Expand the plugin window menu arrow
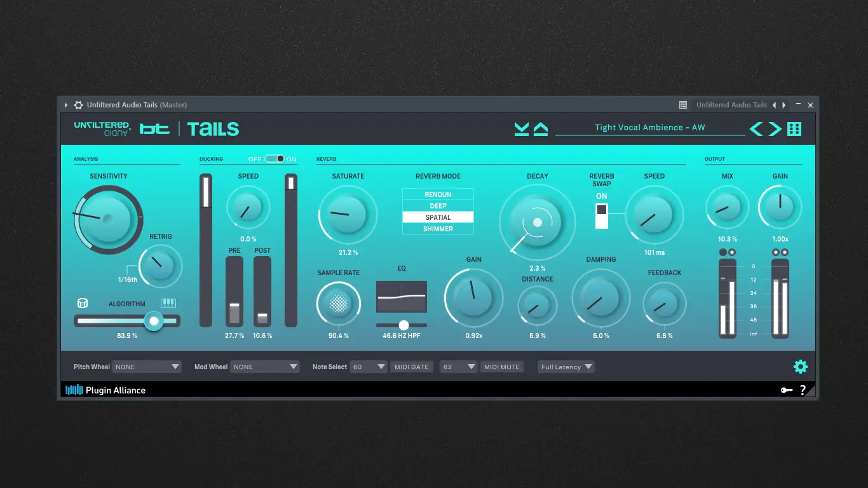Screen dimensions: 868x488 tap(66, 105)
